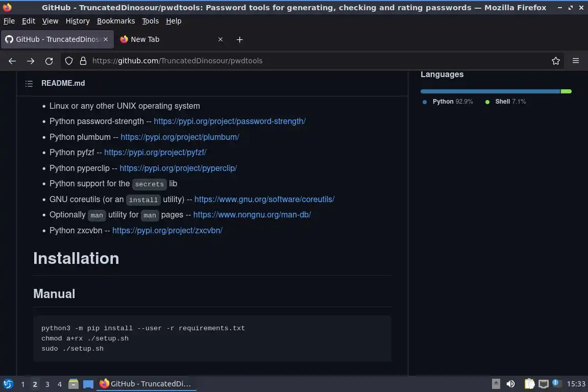
Task: Open the Firefox hamburger application menu
Action: [x=576, y=61]
